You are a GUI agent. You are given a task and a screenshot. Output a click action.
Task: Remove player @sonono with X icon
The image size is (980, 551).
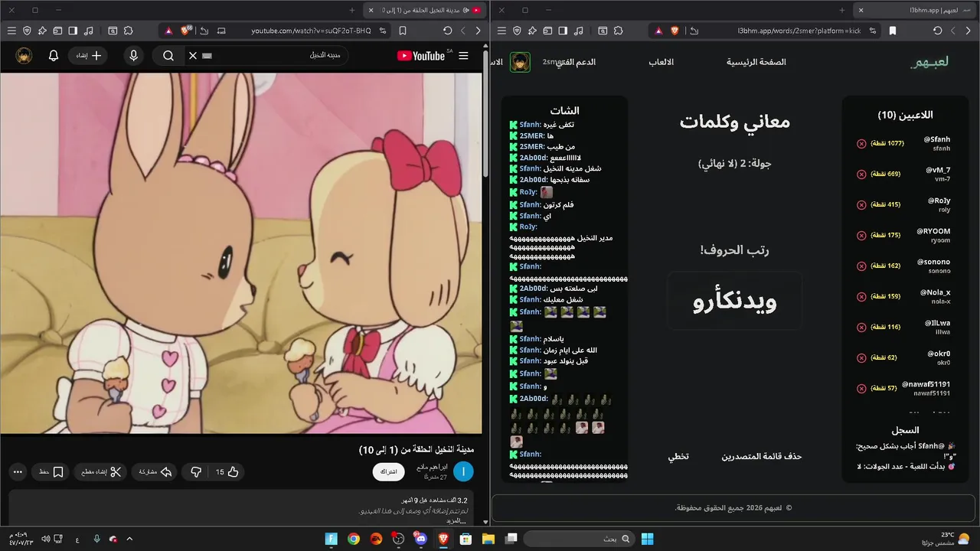861,266
